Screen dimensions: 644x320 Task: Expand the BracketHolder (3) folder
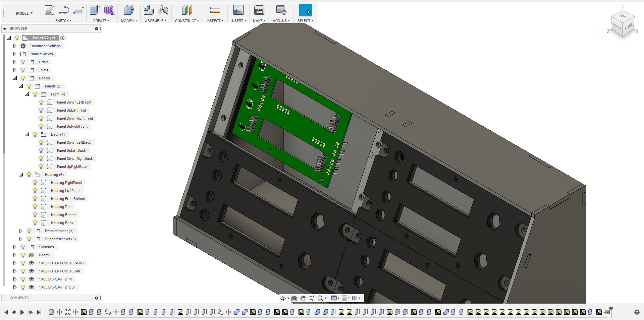pyautogui.click(x=21, y=231)
